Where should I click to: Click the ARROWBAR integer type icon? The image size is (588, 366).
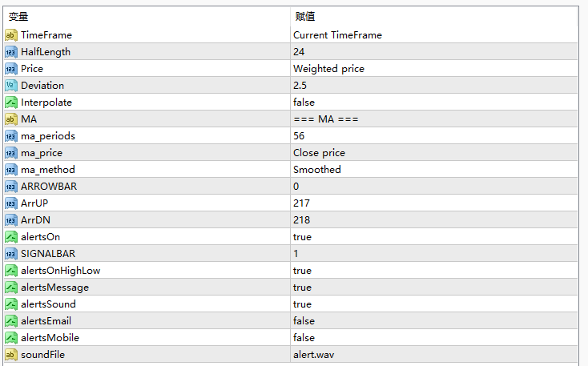(x=10, y=187)
